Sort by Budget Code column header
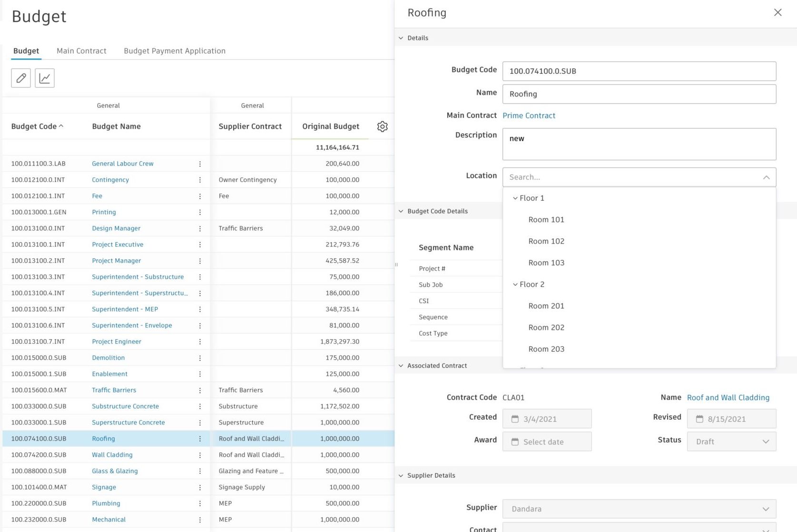Image resolution: width=797 pixels, height=532 pixels. click(37, 126)
